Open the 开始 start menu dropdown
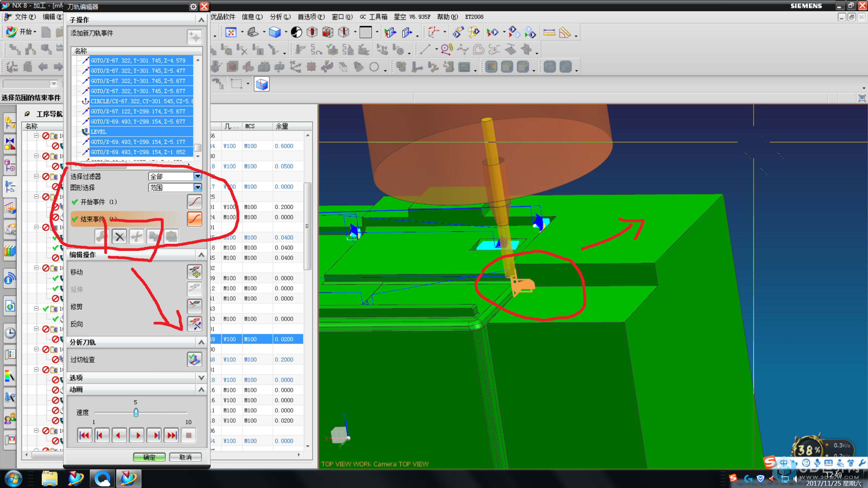 pos(21,32)
